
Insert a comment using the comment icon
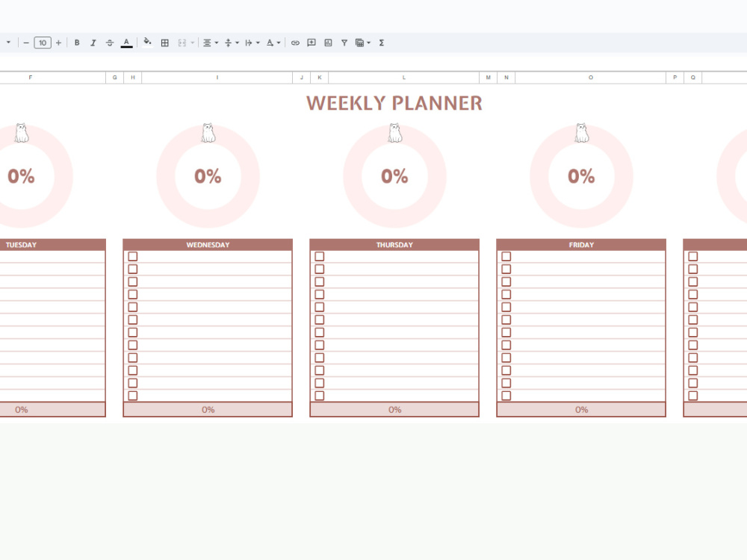click(x=311, y=43)
